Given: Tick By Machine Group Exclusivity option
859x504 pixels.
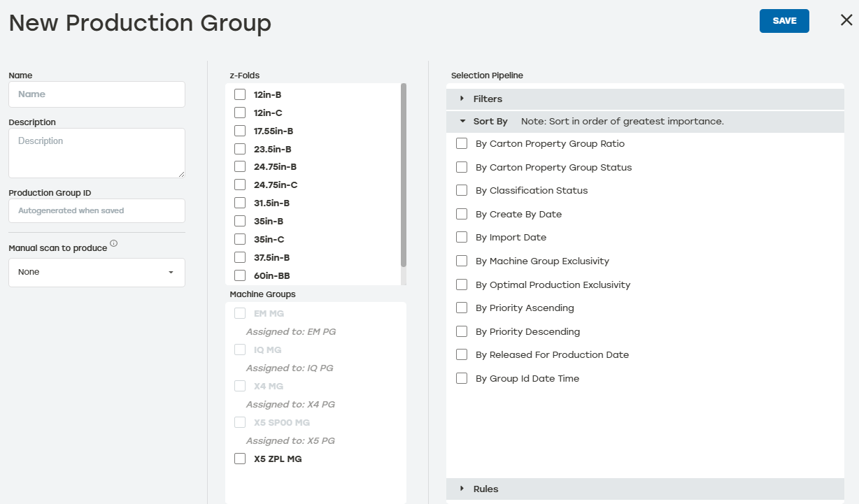Looking at the screenshot, I should pos(462,261).
